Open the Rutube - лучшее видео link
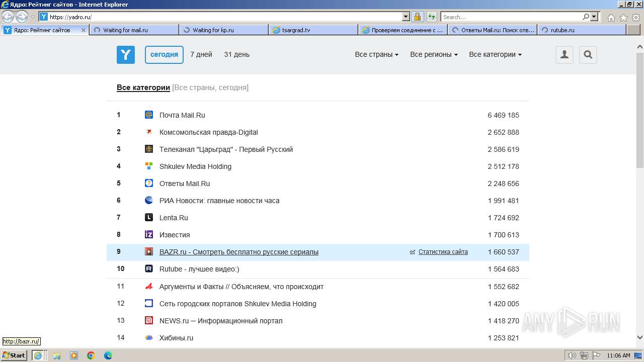This screenshot has width=644, height=362. 199,269
